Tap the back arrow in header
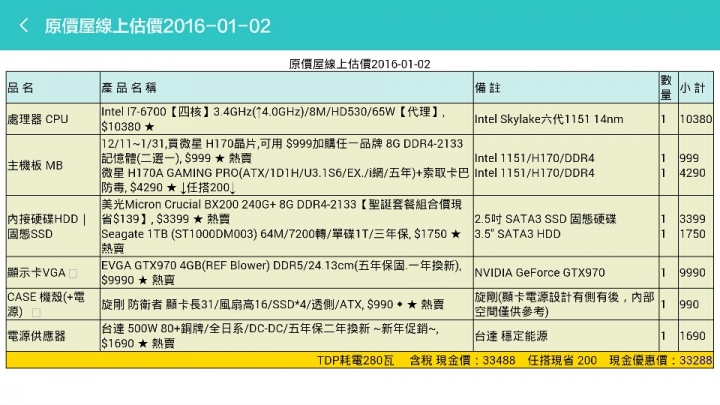720x405 pixels. pos(24,26)
